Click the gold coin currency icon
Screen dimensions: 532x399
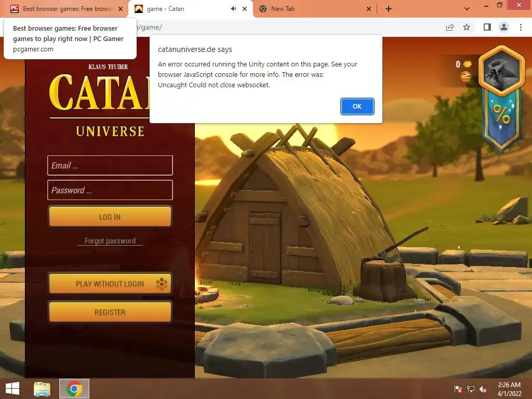tap(468, 64)
